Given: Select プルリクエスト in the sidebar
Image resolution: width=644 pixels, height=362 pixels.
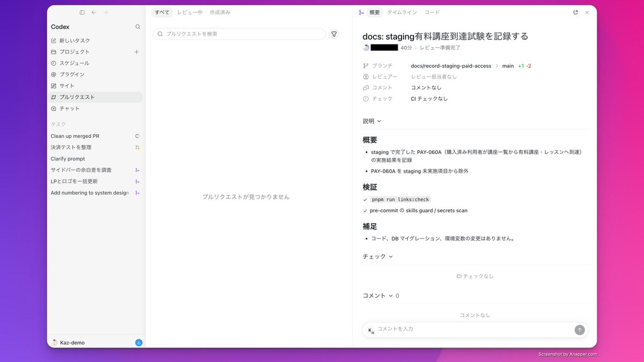Looking at the screenshot, I should pyautogui.click(x=96, y=97).
